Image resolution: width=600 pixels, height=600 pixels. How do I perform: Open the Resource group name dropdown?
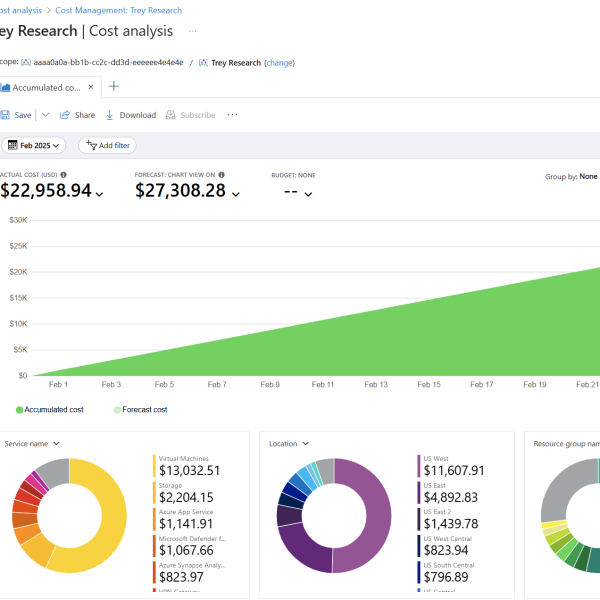tap(567, 443)
